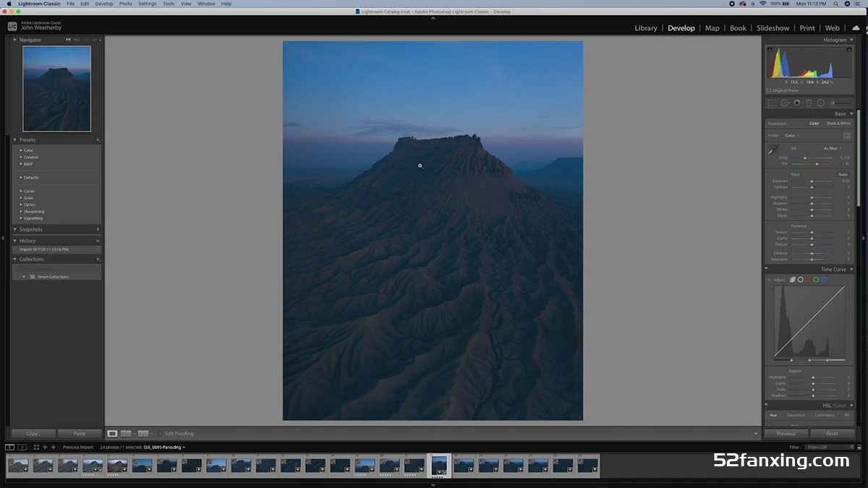
Task: Select the parametric curve adjust icon
Action: tap(792, 279)
